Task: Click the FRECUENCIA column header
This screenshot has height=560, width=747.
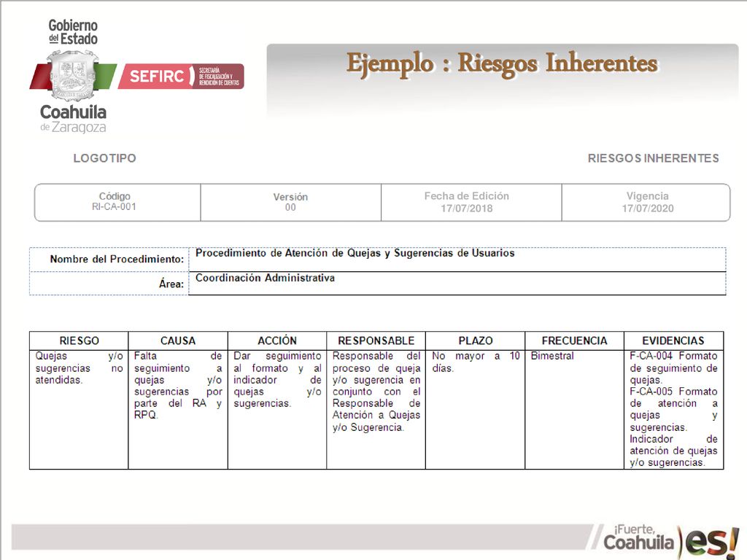Action: (x=574, y=341)
